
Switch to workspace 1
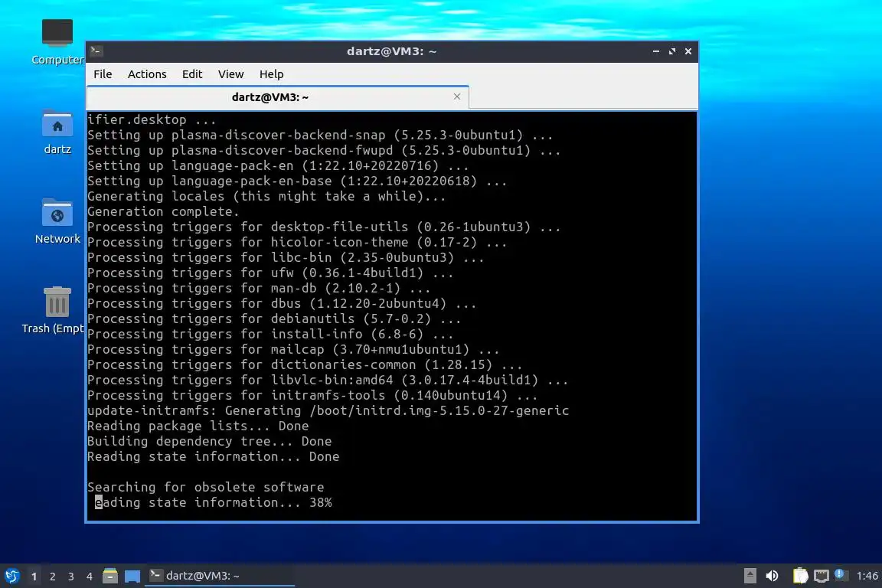click(x=34, y=577)
